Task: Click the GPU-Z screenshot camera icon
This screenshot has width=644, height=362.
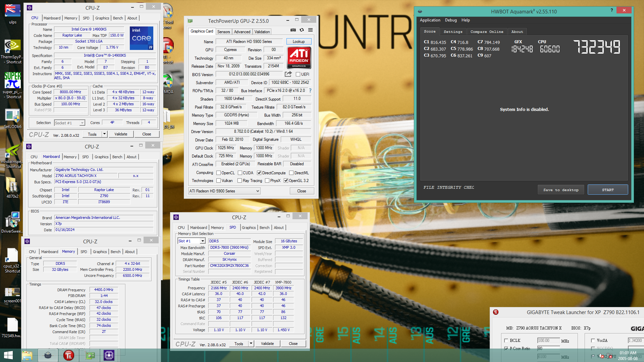Action: (x=293, y=30)
